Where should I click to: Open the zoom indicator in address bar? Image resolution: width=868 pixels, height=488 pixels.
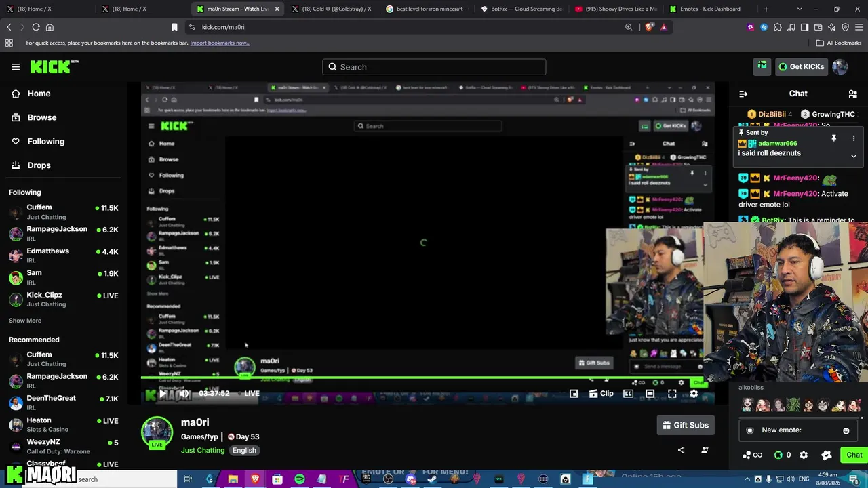629,27
